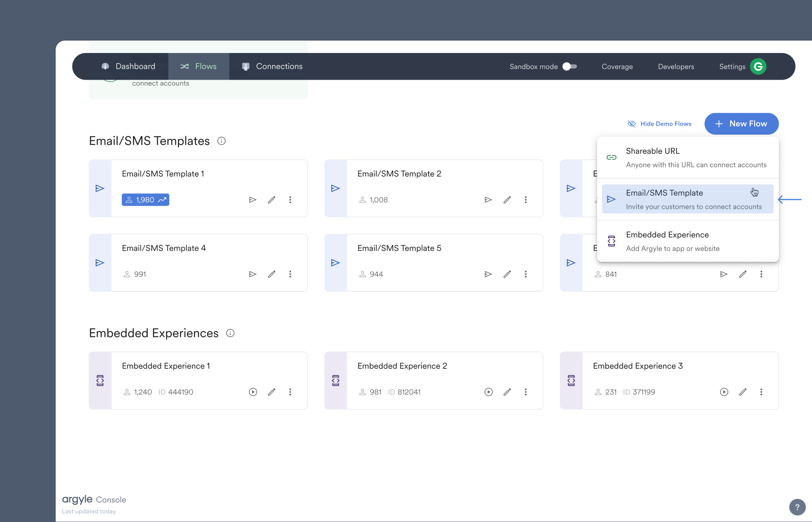This screenshot has height=522, width=812.
Task: Open the edit pencil for Embedded Experience 3
Action: point(743,392)
